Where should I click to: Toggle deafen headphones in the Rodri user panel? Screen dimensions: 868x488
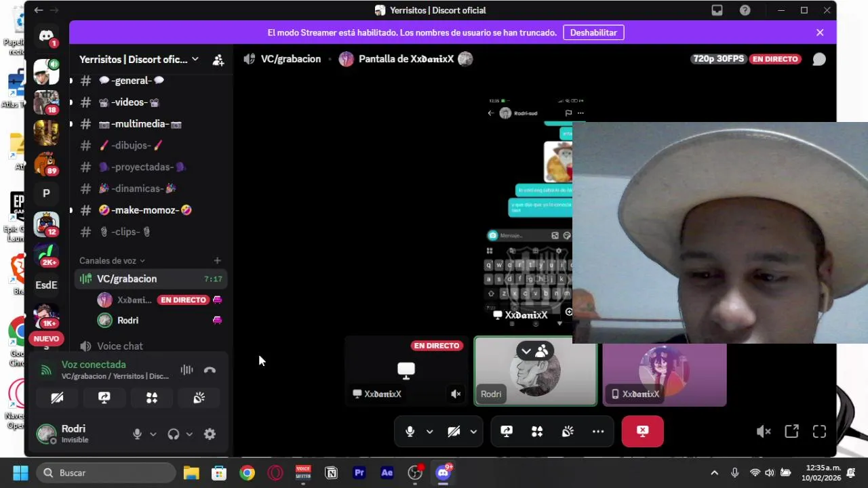pyautogui.click(x=174, y=434)
